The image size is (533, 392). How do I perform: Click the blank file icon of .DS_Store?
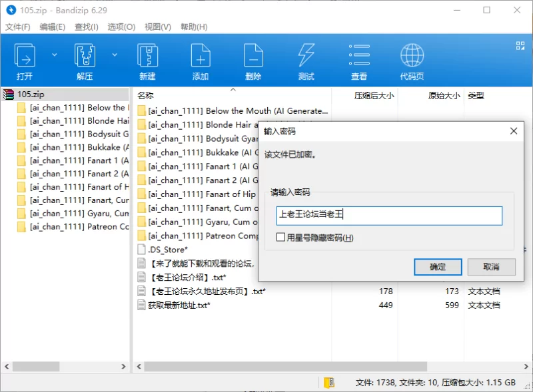coord(141,250)
